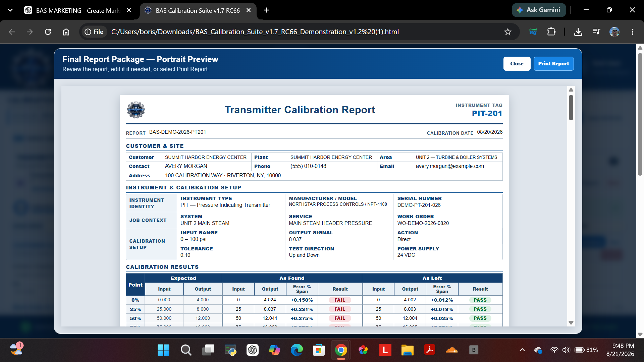
Task: Open the Chrome three-dot menu
Action: click(x=633, y=32)
